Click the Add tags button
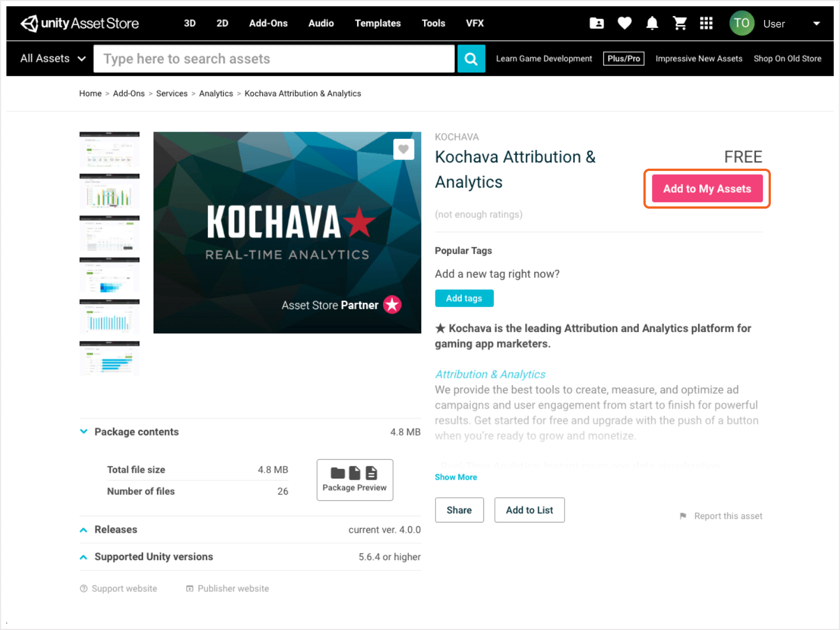 point(464,298)
